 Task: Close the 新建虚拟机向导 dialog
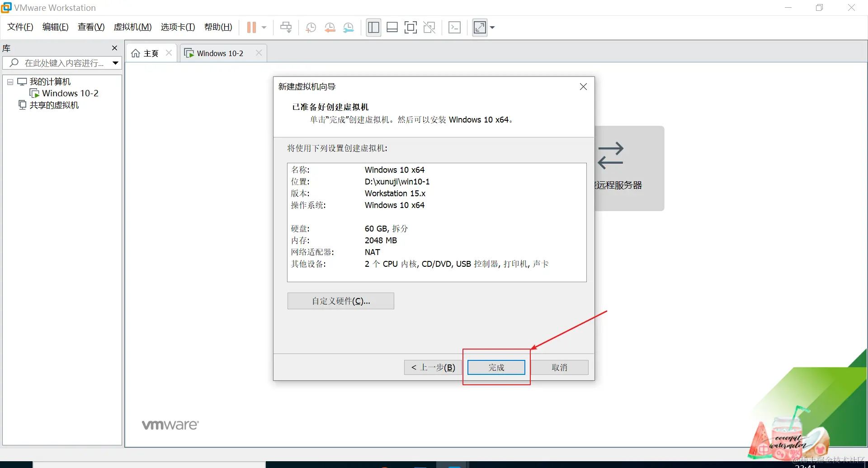click(583, 87)
